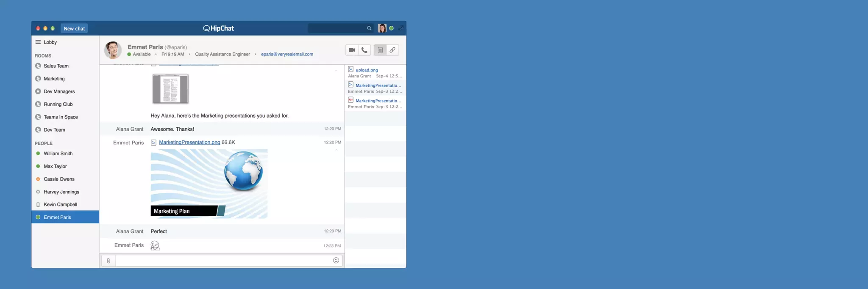Open MarketingPresentation PDF file in panel
868x289 pixels.
pyautogui.click(x=378, y=101)
